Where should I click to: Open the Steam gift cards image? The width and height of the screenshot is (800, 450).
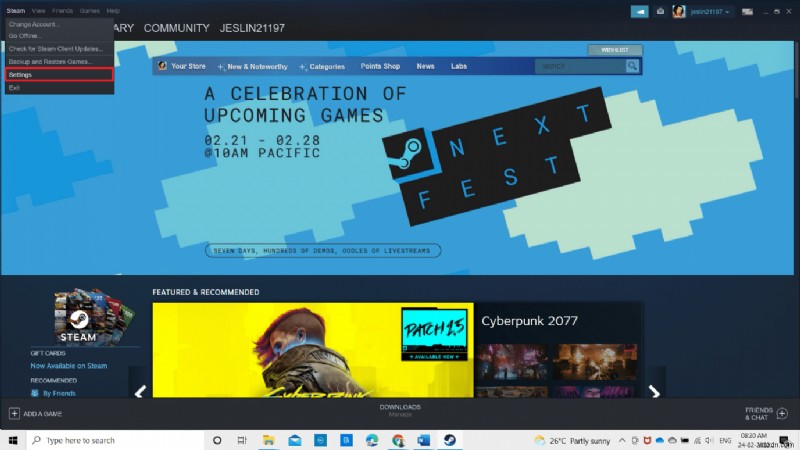coord(95,316)
